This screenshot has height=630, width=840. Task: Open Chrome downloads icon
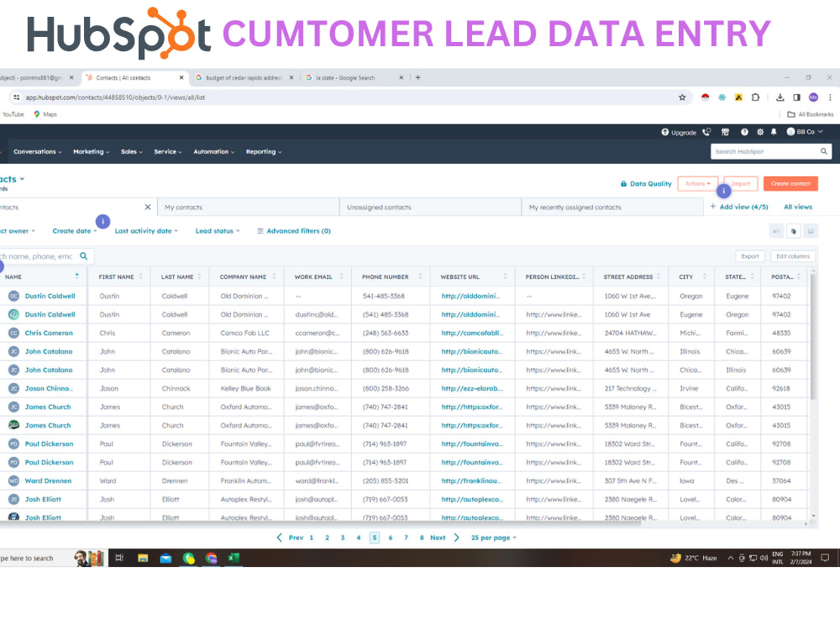click(780, 97)
